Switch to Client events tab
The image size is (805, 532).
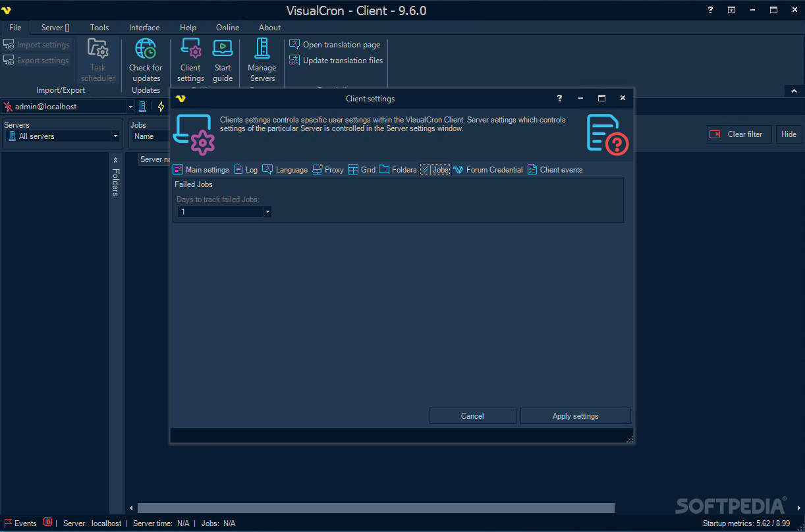click(x=555, y=170)
